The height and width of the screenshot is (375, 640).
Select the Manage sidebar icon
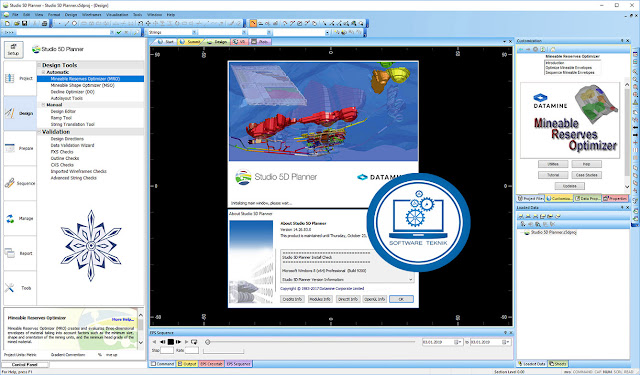[10, 218]
